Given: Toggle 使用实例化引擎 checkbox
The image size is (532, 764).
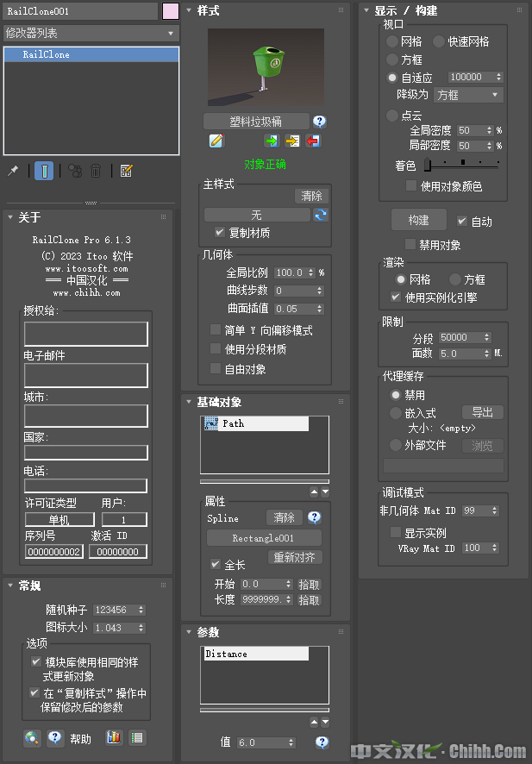Looking at the screenshot, I should [396, 297].
